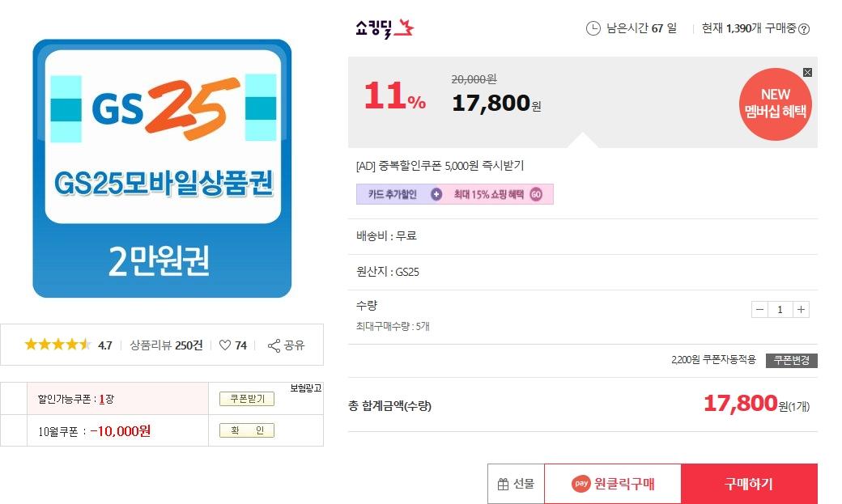Close the NEW membership benefit badge
This screenshot has height=504, width=842.
point(807,73)
